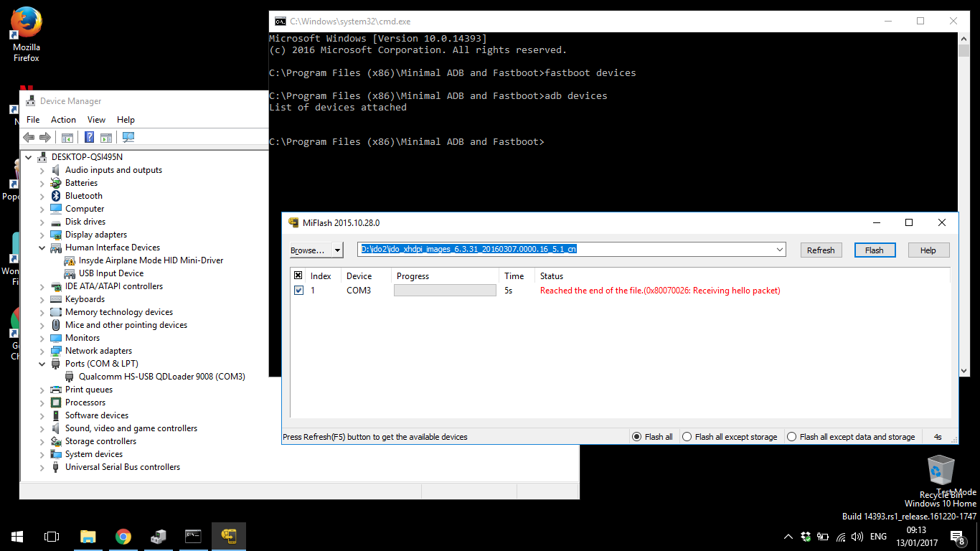This screenshot has height=551, width=980.
Task: Expand the Bluetooth device category
Action: [42, 196]
